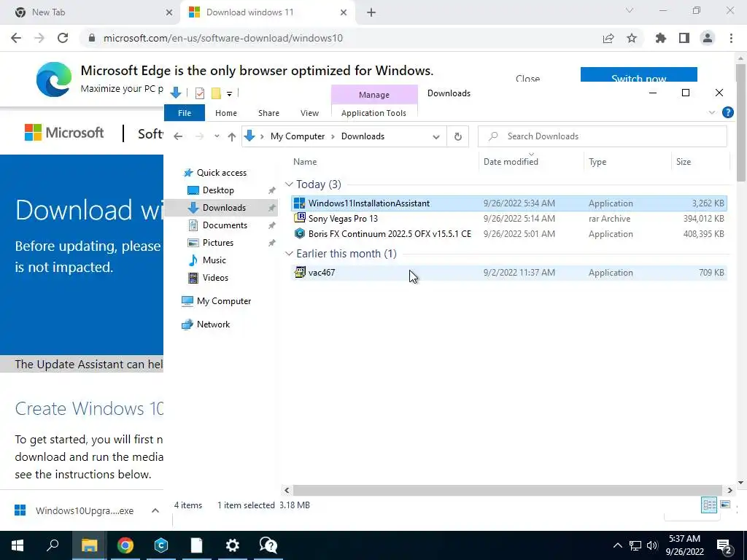This screenshot has width=747, height=560.
Task: Open the Customize Quick Access Toolbar dropdown
Action: point(229,94)
